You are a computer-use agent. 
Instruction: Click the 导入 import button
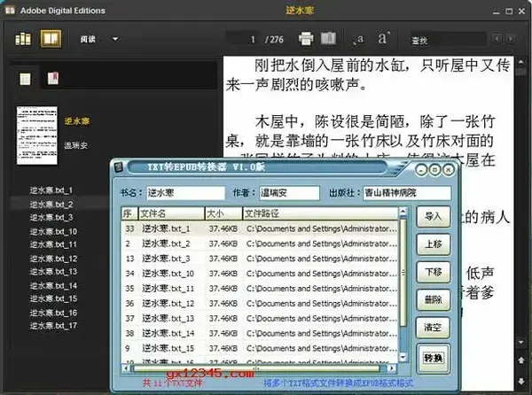[434, 216]
